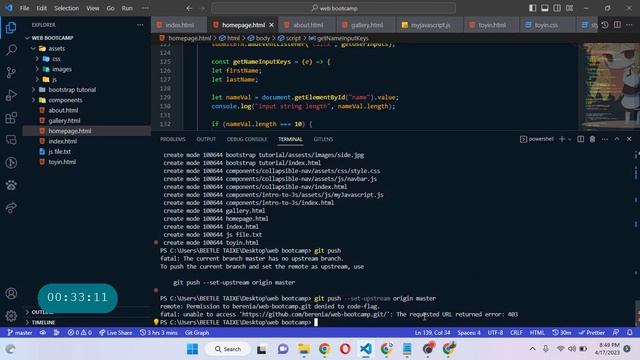Viewport: 640px width, 360px height.
Task: Show the PROBLEMS panel tab
Action: click(173, 139)
